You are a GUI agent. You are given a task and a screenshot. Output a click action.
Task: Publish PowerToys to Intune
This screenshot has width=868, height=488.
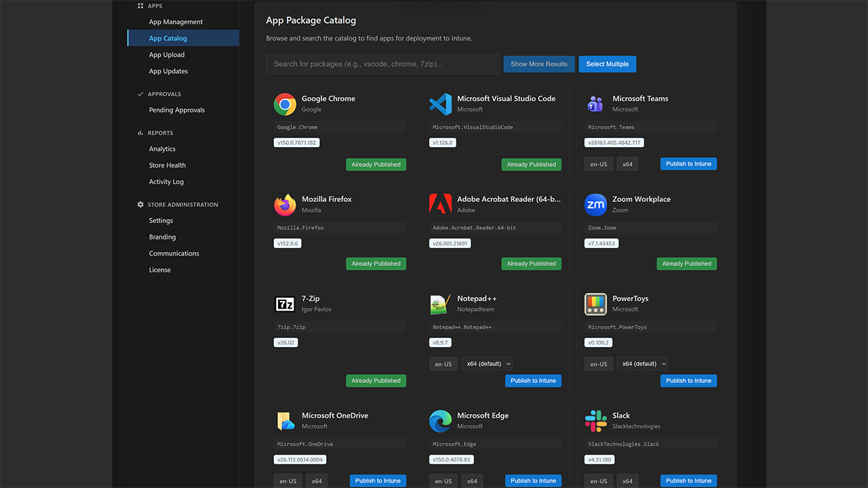[688, 381]
